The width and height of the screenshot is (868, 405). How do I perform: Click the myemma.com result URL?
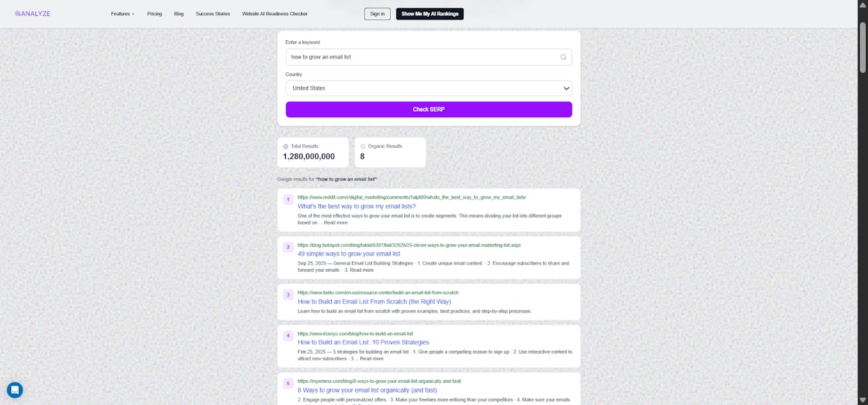click(x=379, y=381)
